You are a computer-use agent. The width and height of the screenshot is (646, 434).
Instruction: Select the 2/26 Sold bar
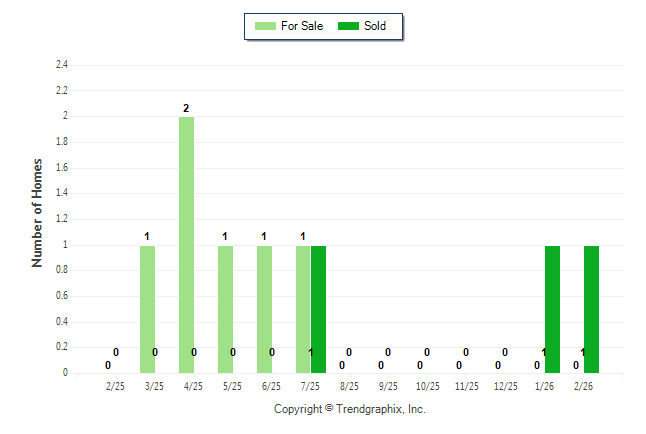591,309
